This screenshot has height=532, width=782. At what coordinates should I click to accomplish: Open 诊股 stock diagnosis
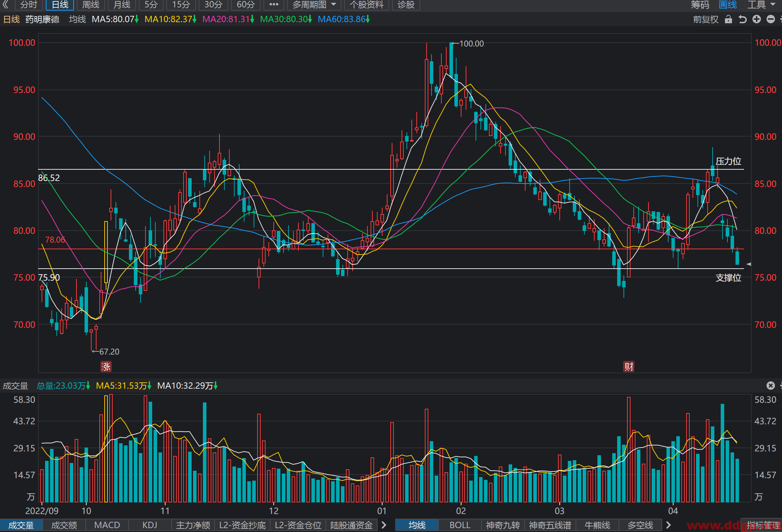point(406,5)
